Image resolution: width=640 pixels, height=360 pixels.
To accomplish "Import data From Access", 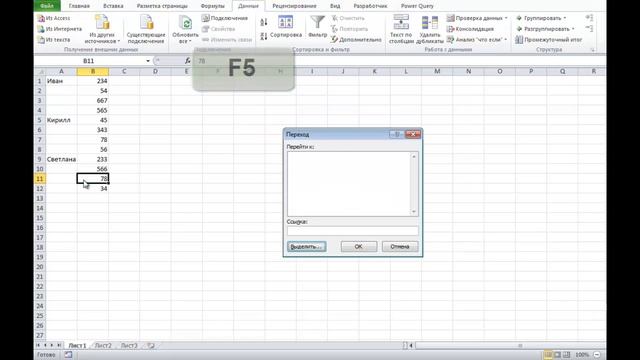I will click(54, 18).
